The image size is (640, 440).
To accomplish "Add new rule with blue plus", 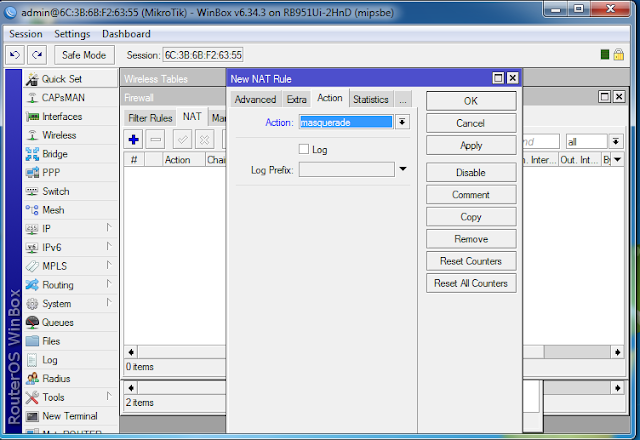I will pos(133,140).
